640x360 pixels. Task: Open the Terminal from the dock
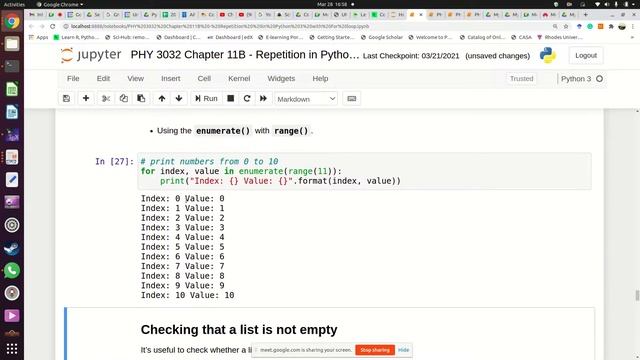(x=12, y=66)
